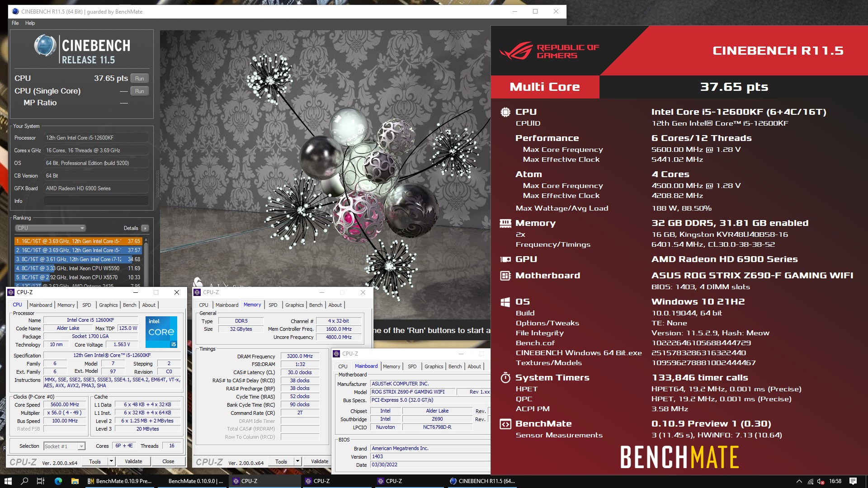Viewport: 868px width, 488px height.
Task: Open ranking Details arrow button
Action: pos(145,228)
